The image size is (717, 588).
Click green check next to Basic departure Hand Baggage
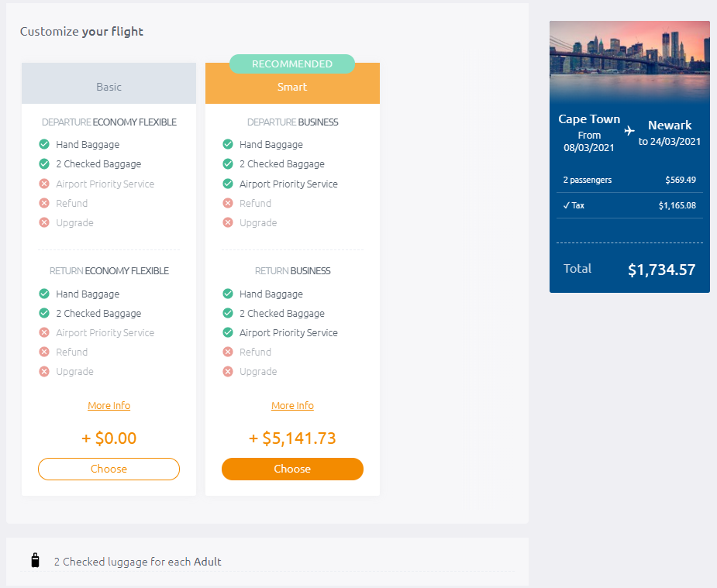click(44, 144)
